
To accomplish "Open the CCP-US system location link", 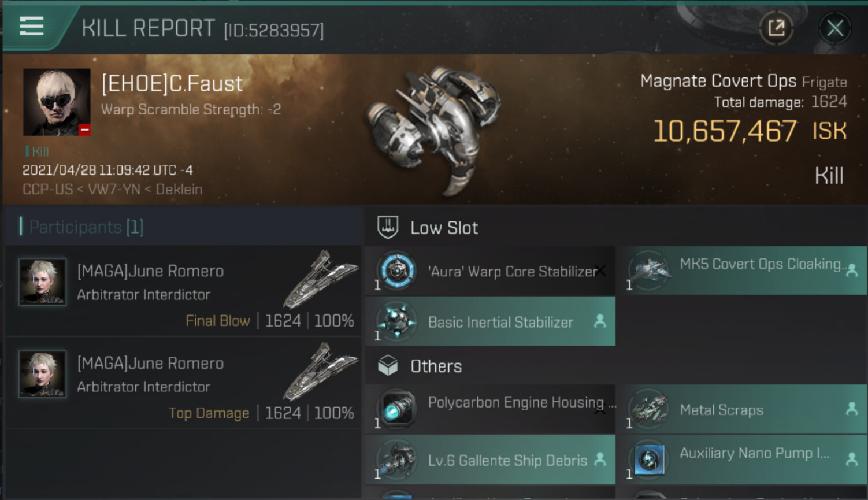I will click(47, 190).
